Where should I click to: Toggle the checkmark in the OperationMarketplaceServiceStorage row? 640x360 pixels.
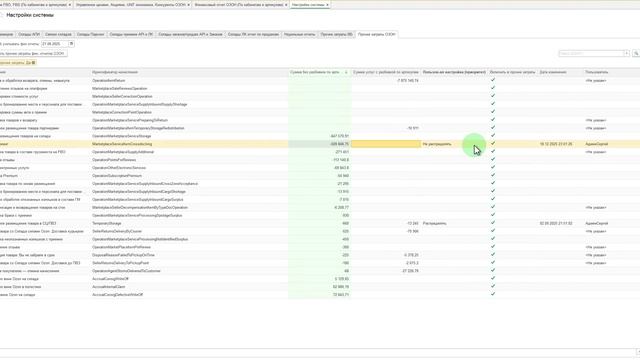coord(493,136)
